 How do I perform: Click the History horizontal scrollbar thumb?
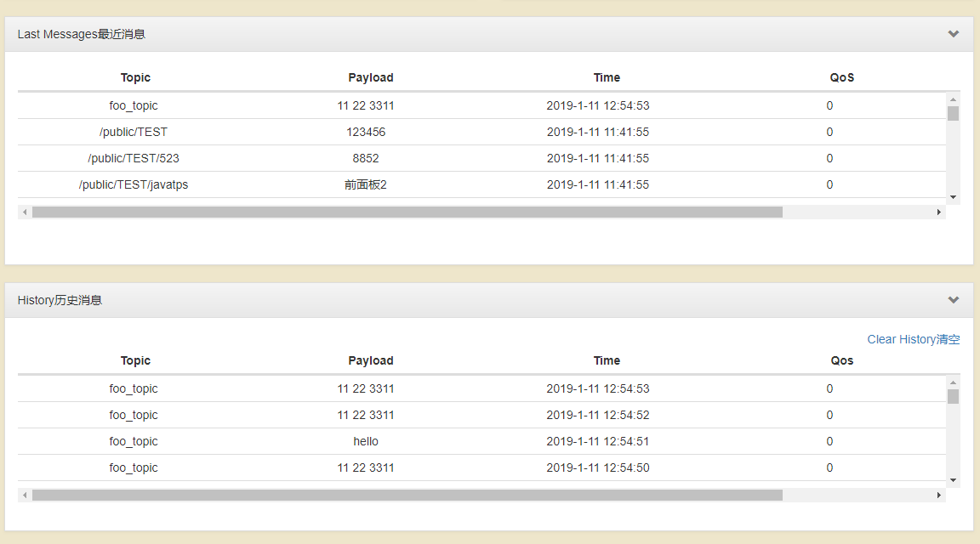click(407, 495)
